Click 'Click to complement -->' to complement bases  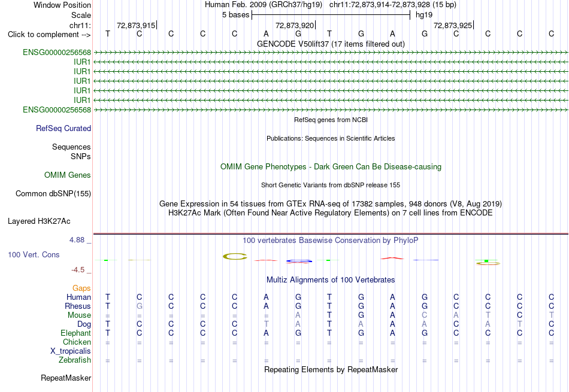49,35
